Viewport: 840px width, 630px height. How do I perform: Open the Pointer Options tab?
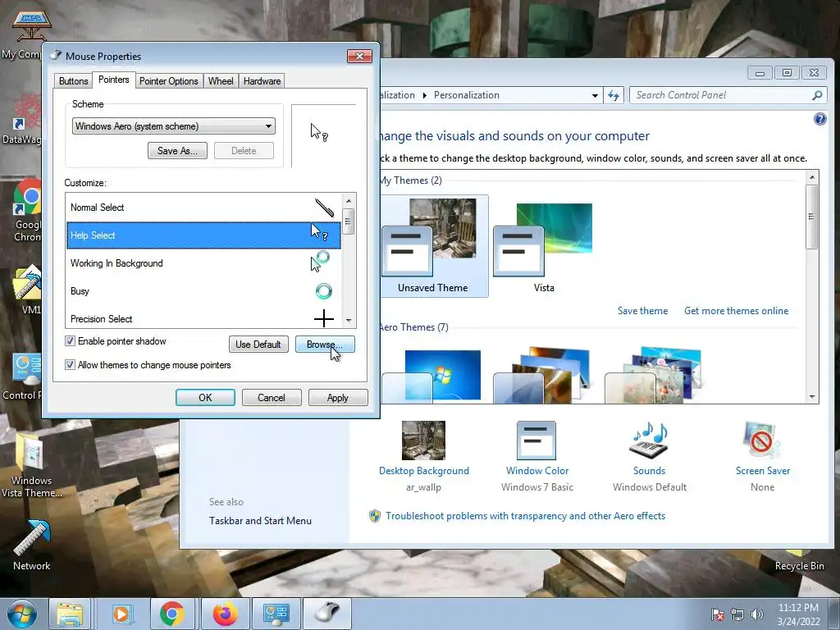coord(169,81)
